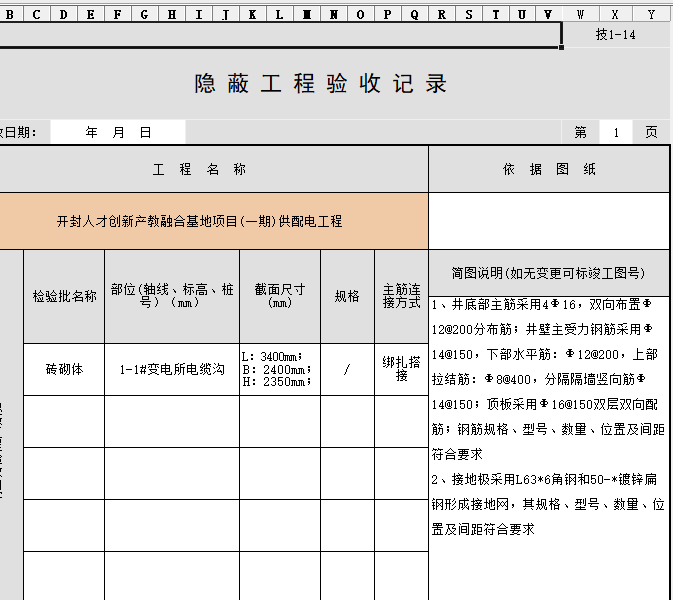Select the empty cell under 依据图纸

tap(549, 221)
